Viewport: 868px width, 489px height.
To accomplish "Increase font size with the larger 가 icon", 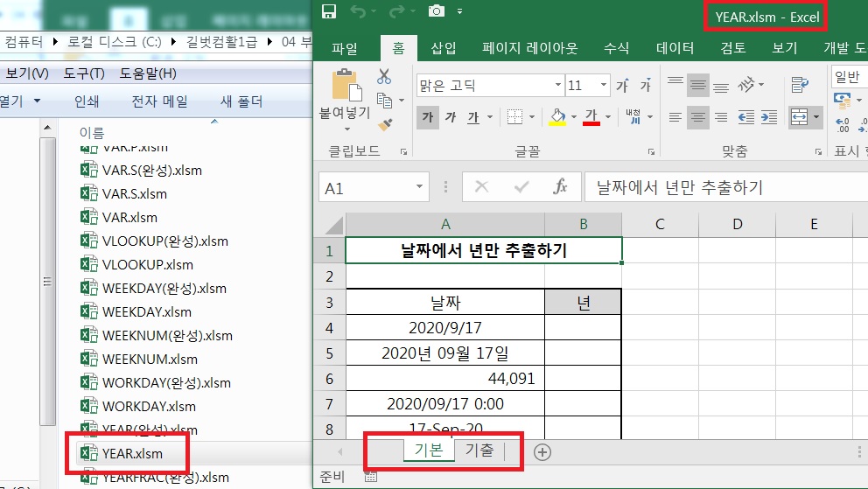I will click(622, 86).
